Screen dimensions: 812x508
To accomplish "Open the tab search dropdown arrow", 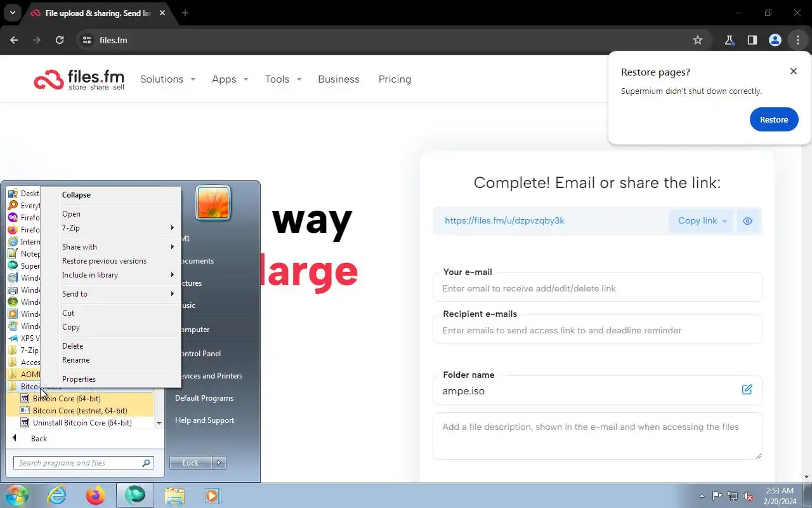I will tap(12, 13).
